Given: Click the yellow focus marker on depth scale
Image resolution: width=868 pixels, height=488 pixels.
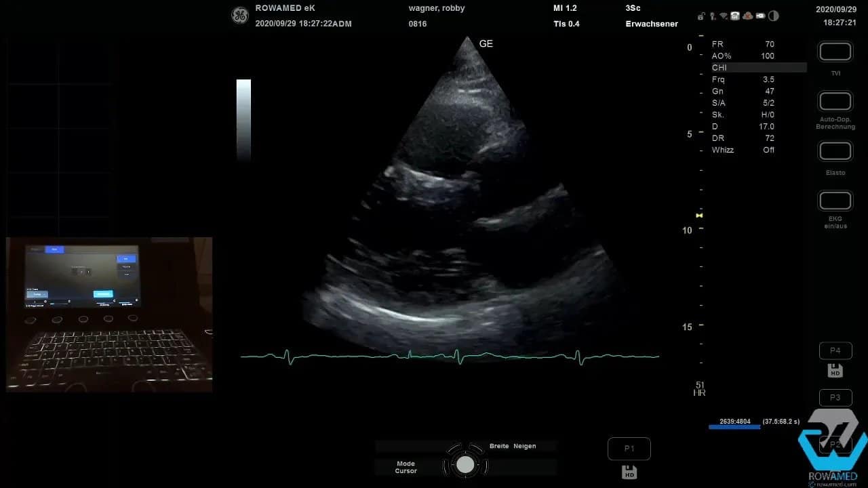Looking at the screenshot, I should click(x=699, y=215).
